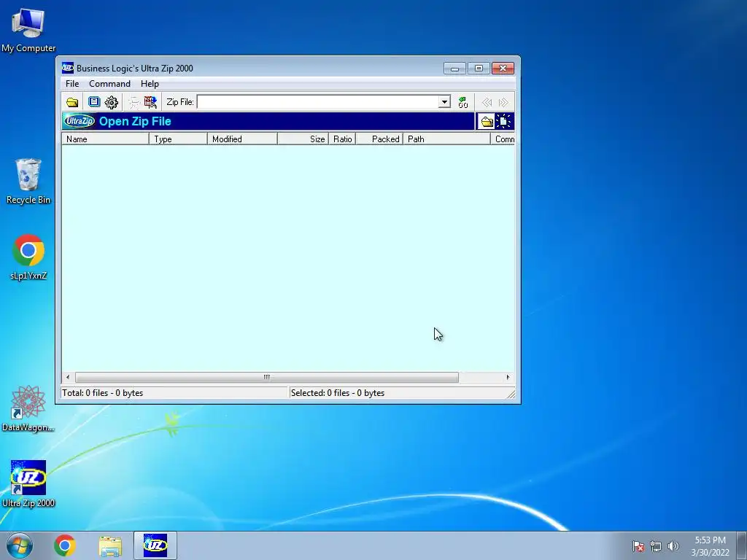
Task: Click the Show Desktop strip on the taskbar
Action: [x=742, y=545]
